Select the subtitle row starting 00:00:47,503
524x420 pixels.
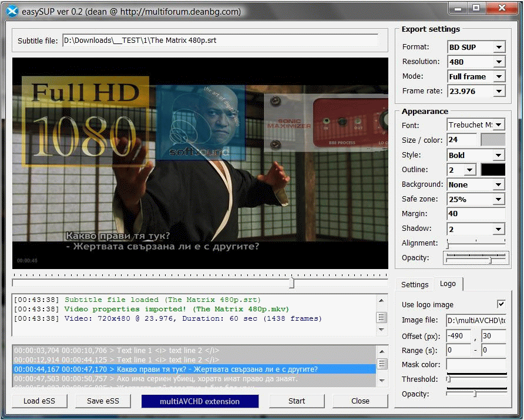tap(194, 378)
